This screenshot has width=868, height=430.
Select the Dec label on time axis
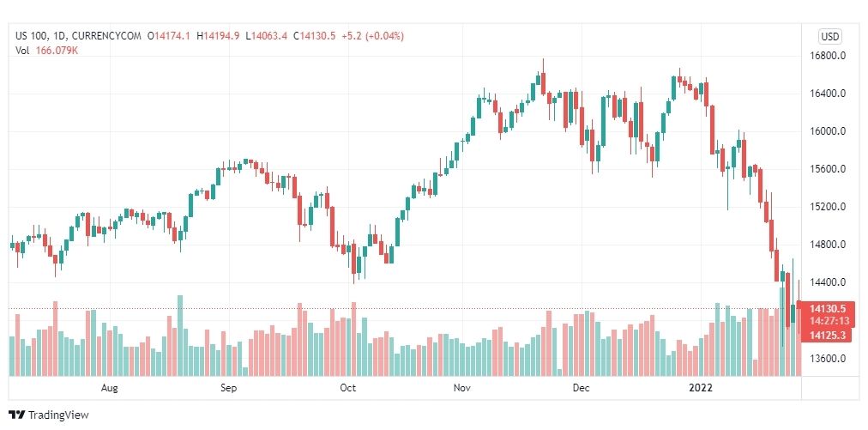582,388
